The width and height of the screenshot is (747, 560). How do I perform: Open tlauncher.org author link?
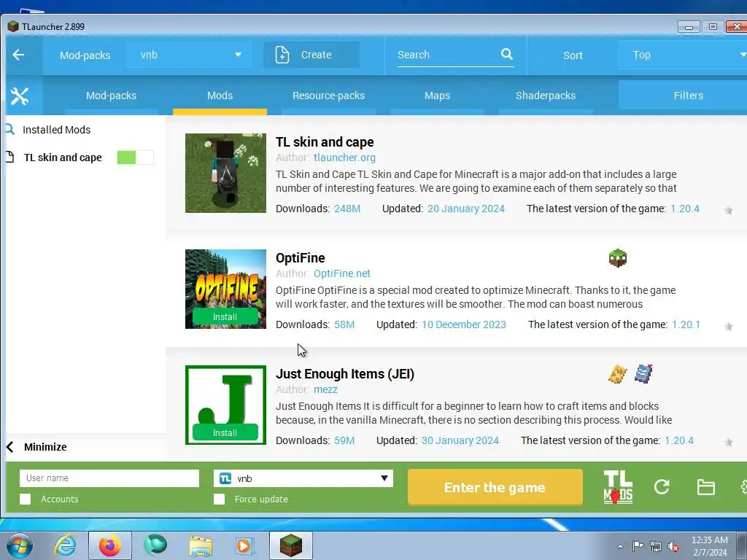344,157
